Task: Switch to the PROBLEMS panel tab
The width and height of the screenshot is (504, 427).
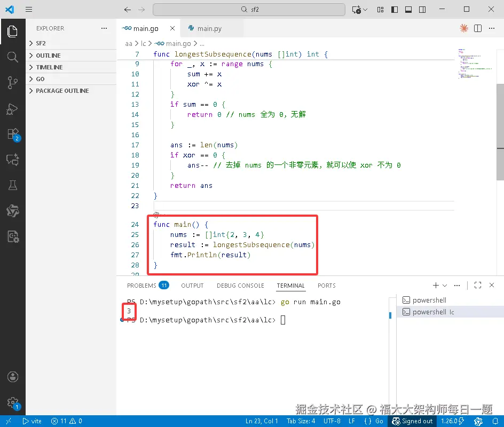Action: point(147,286)
